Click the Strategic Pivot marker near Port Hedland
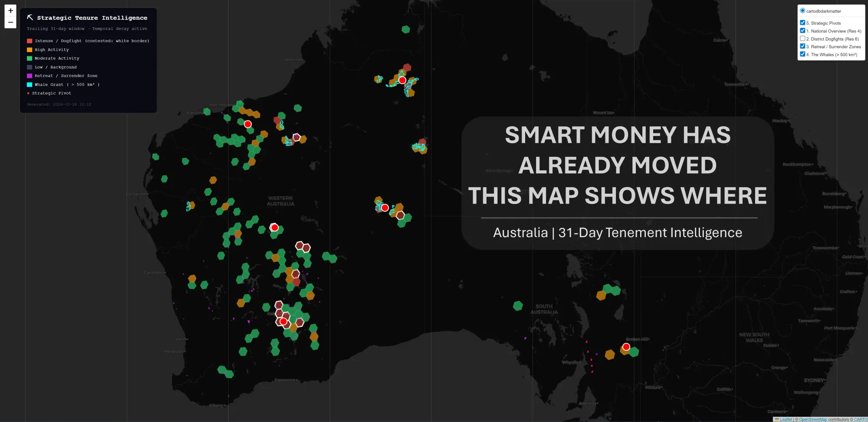Viewport: 868px width, 422px height. point(248,124)
